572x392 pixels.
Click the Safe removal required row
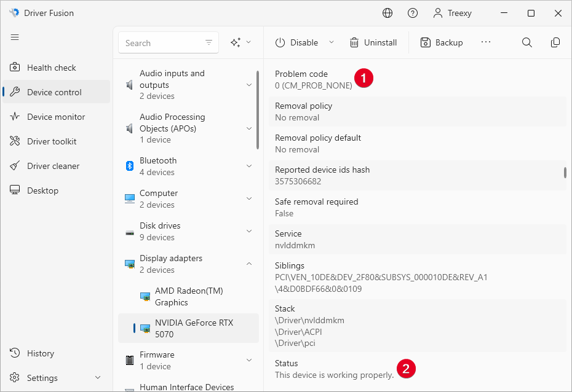tap(418, 208)
